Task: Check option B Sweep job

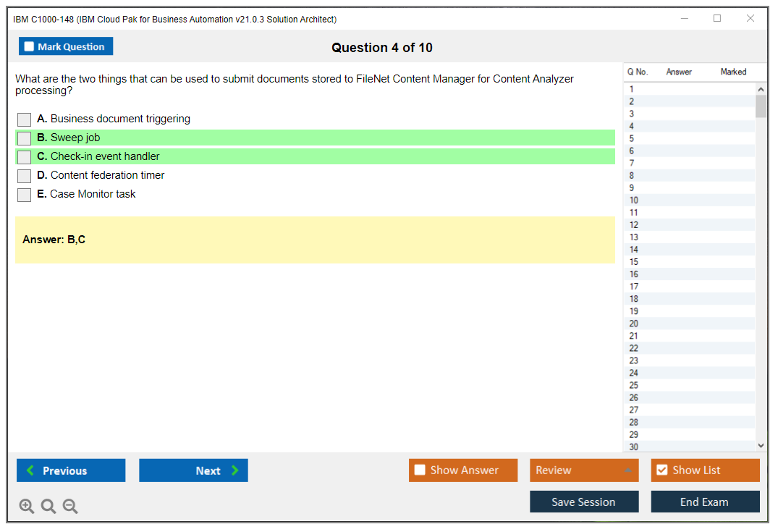Action: (25, 138)
